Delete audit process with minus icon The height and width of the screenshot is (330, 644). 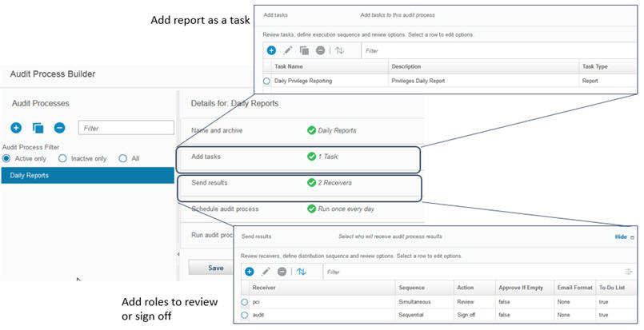pyautogui.click(x=59, y=128)
